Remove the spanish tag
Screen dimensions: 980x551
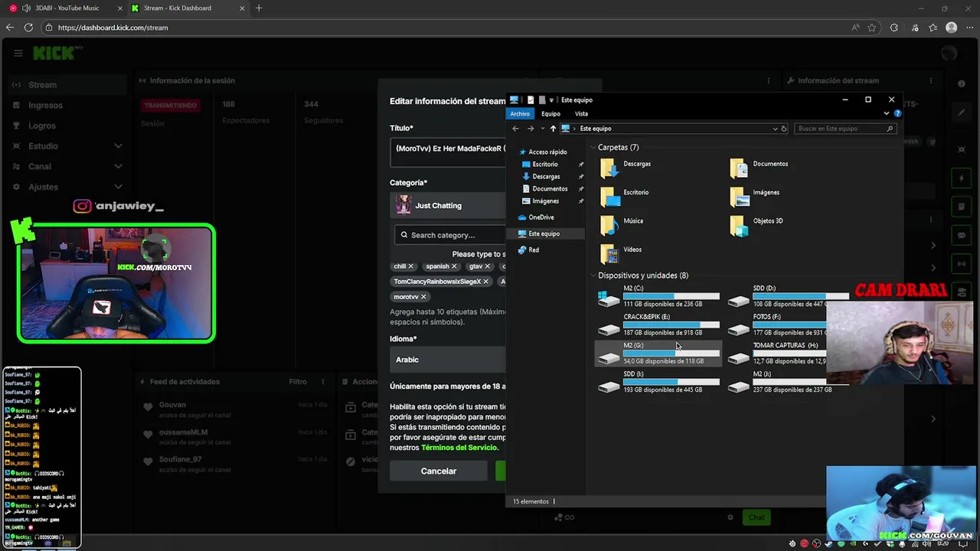point(454,266)
